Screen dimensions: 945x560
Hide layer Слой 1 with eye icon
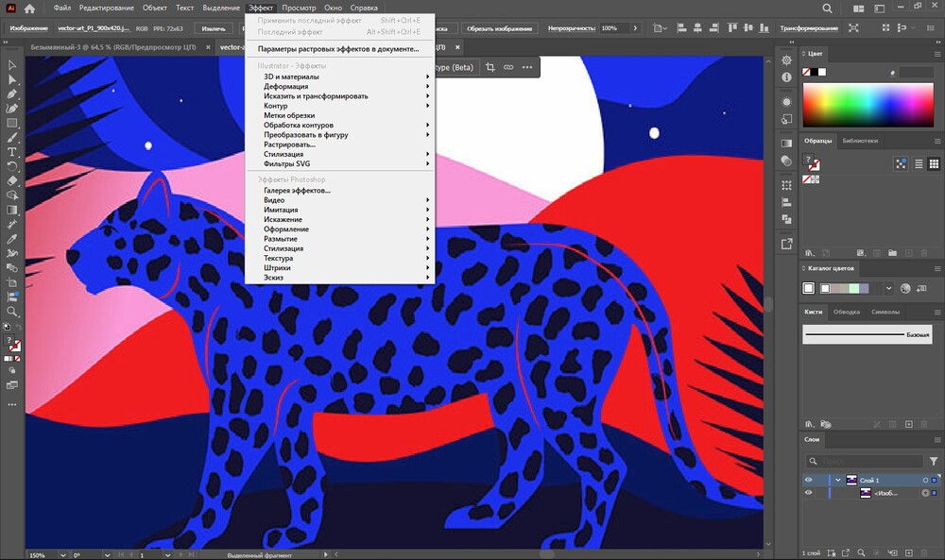coord(808,480)
